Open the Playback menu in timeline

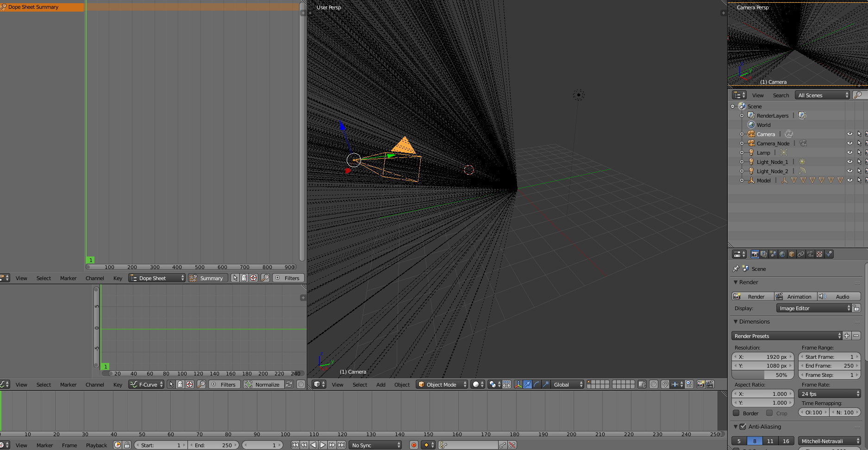pyautogui.click(x=96, y=445)
